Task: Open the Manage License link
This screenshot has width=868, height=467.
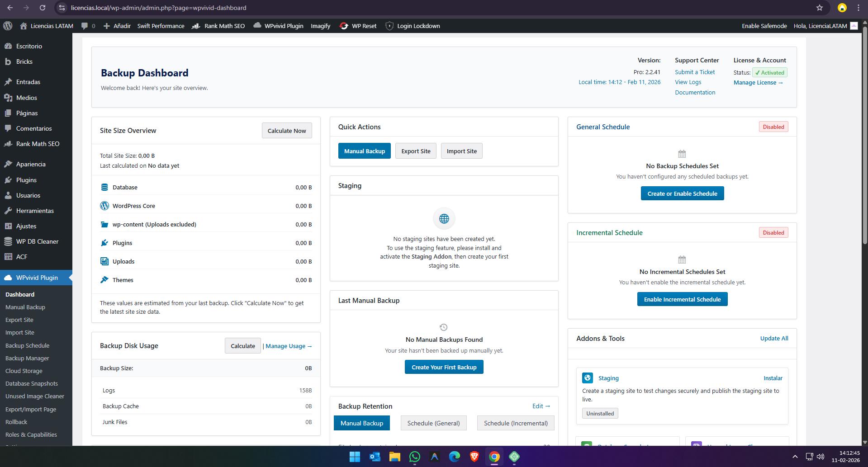Action: coord(758,82)
